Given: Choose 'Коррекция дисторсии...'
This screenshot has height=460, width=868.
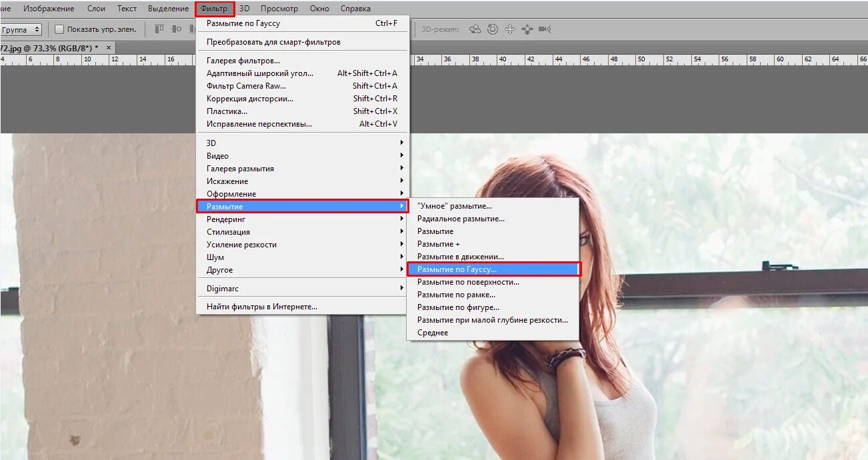Looking at the screenshot, I should pos(303,99).
